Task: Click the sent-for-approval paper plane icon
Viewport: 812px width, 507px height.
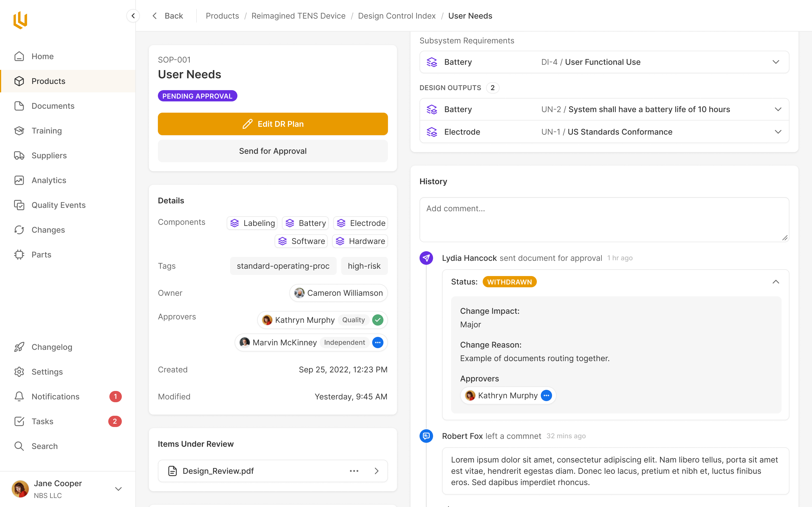Action: click(x=426, y=258)
